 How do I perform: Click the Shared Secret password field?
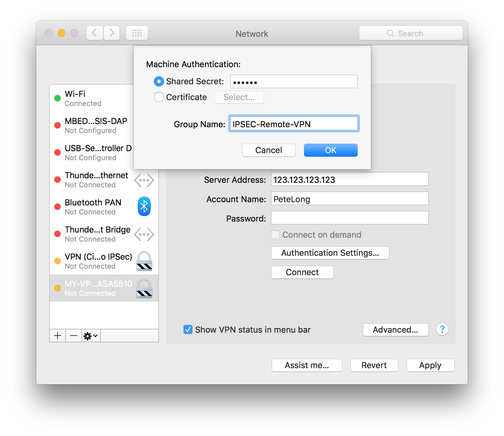tap(294, 82)
